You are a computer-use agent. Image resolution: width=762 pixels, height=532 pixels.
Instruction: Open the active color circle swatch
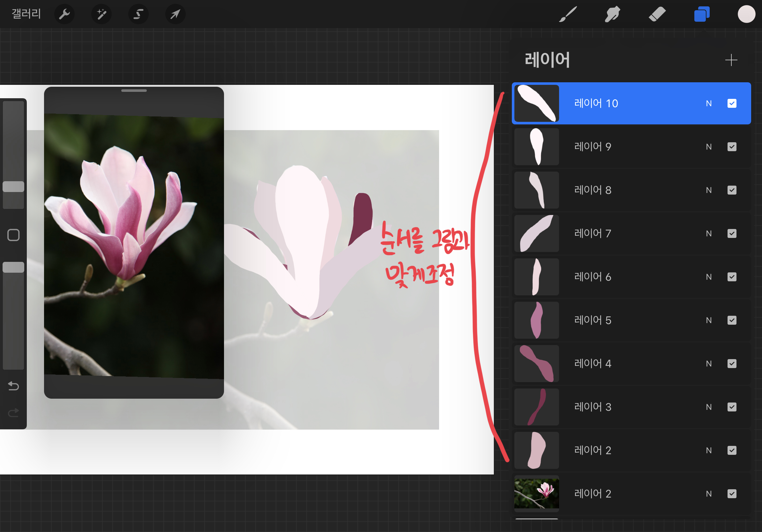(746, 14)
